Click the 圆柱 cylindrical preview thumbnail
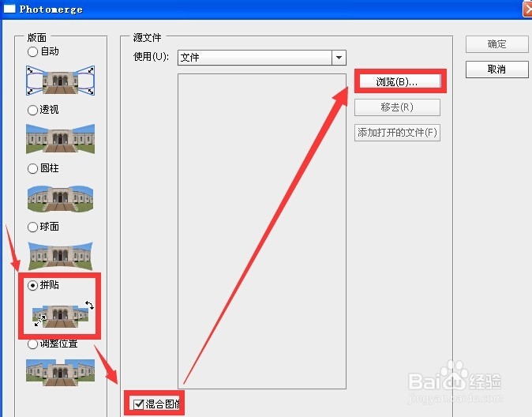This screenshot has height=417, width=532. coord(61,198)
